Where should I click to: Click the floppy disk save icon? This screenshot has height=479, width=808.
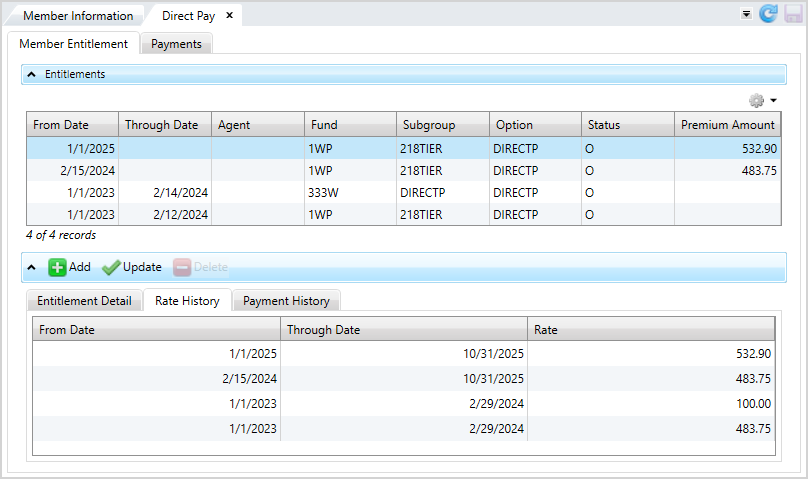(791, 14)
